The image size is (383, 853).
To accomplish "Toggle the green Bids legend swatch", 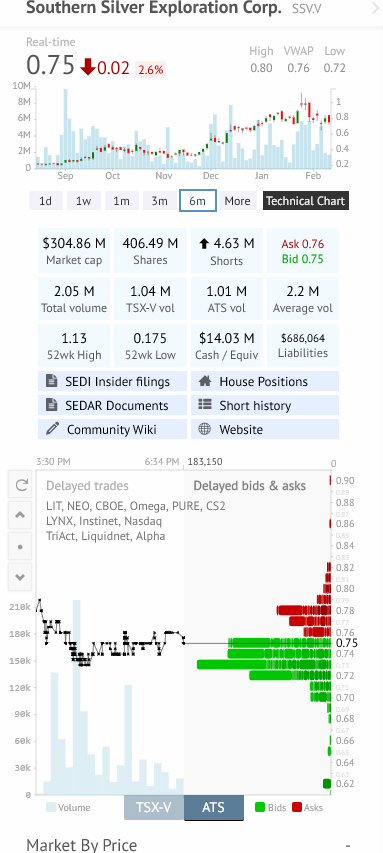I will 260,807.
